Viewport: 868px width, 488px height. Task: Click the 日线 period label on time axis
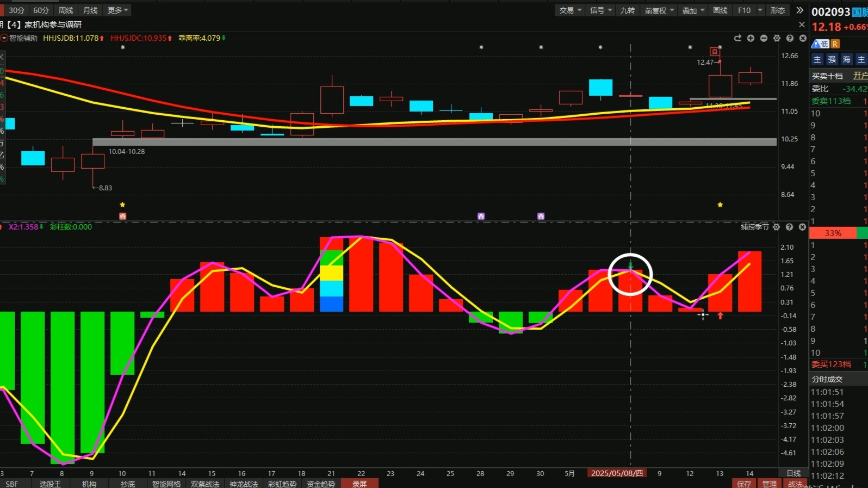coord(793,473)
